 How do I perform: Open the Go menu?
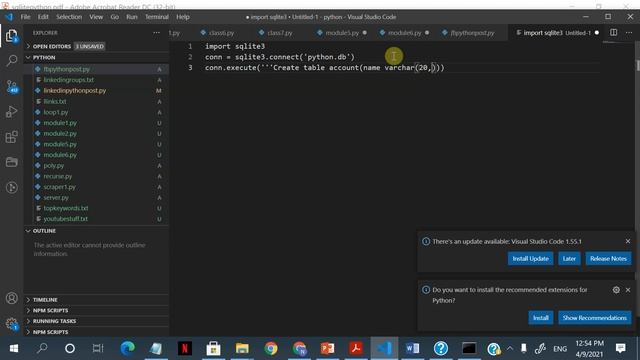115,17
